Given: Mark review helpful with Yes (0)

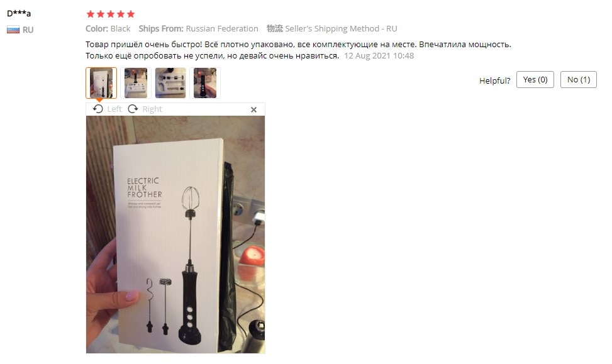Looking at the screenshot, I should (x=535, y=80).
